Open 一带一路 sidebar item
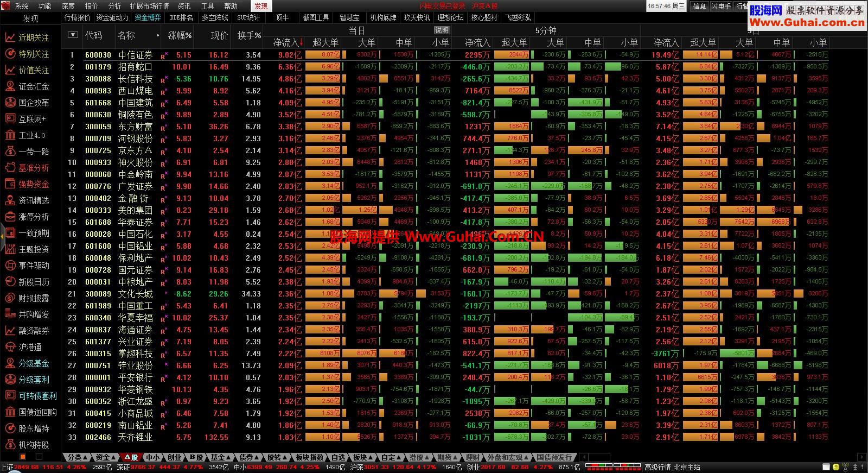Viewport: 868px width, 473px height. pyautogui.click(x=27, y=152)
